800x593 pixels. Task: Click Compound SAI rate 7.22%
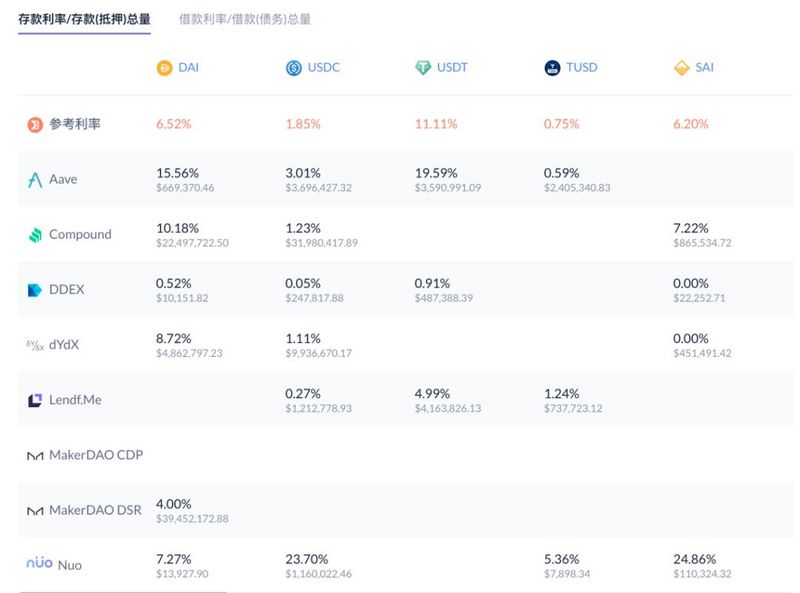coord(691,228)
